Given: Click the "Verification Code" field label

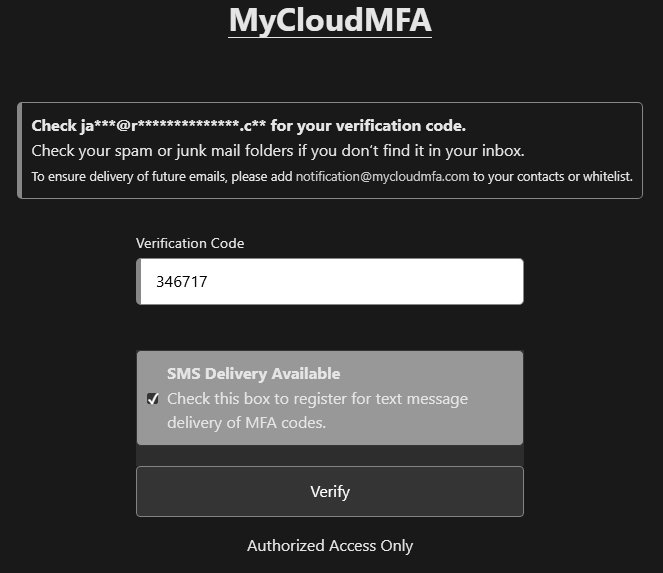Looking at the screenshot, I should click(x=190, y=243).
